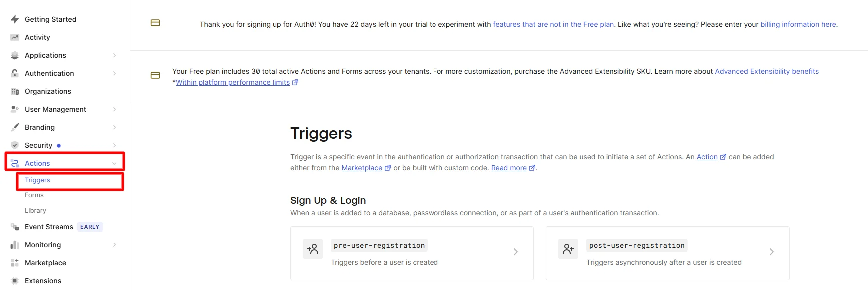Click the Organizations building icon

pos(14,91)
